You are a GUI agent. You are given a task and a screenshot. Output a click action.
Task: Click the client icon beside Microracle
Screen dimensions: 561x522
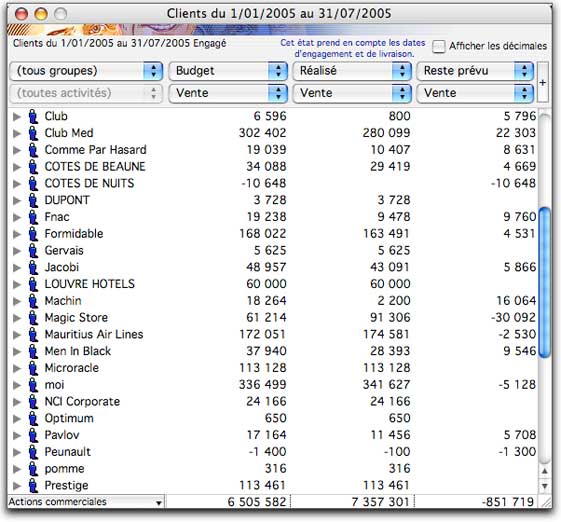click(33, 368)
